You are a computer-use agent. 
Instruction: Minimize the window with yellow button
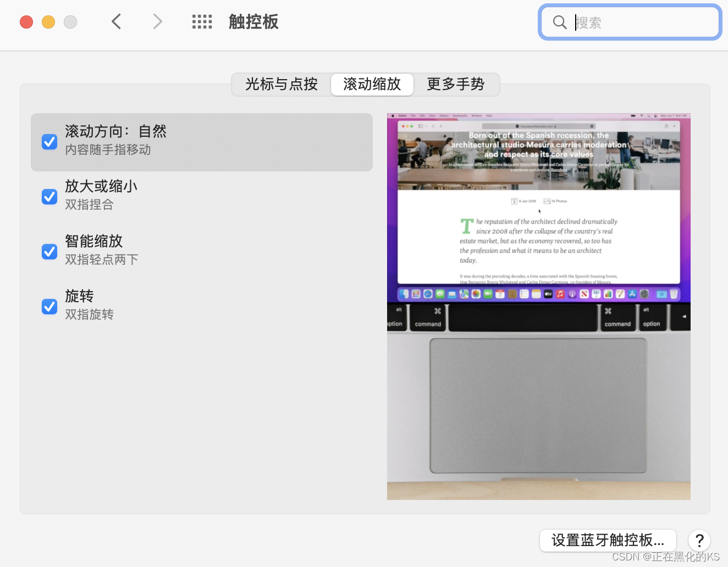[x=48, y=22]
